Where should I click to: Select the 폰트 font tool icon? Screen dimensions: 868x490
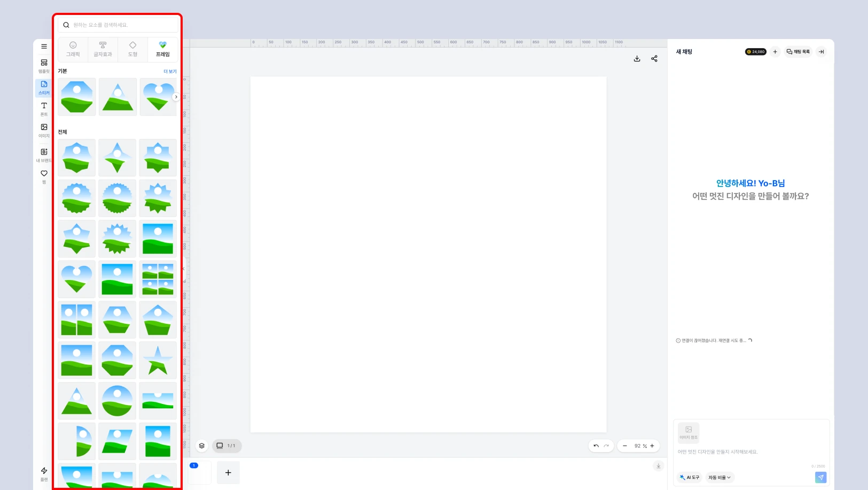click(x=44, y=109)
